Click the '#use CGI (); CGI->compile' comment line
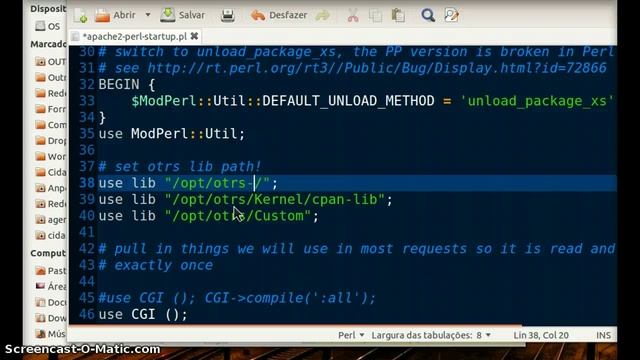Image resolution: width=640 pixels, height=360 pixels. click(x=237, y=298)
